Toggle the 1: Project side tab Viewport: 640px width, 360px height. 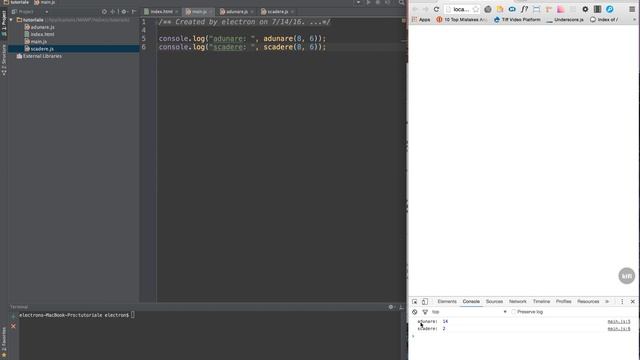[4, 22]
